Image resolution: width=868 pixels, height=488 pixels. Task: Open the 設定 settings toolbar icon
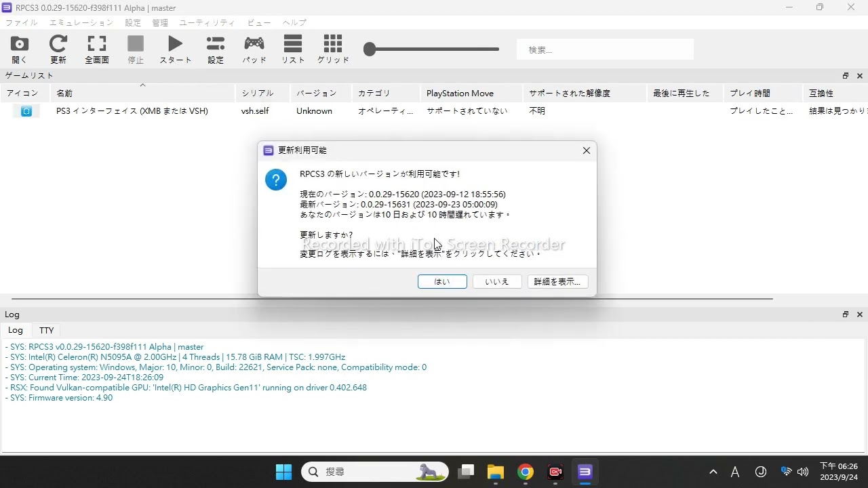click(x=216, y=49)
